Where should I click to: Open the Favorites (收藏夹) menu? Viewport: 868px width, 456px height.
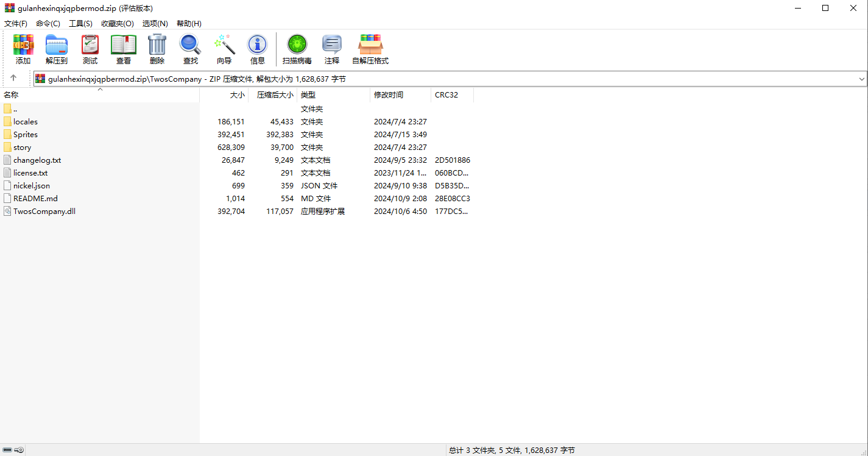tap(118, 23)
